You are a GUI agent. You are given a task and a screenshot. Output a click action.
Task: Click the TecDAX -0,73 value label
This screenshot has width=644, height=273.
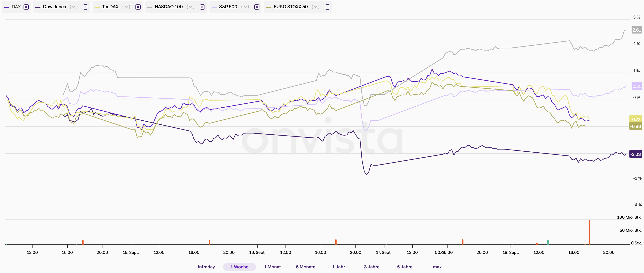pos(635,119)
